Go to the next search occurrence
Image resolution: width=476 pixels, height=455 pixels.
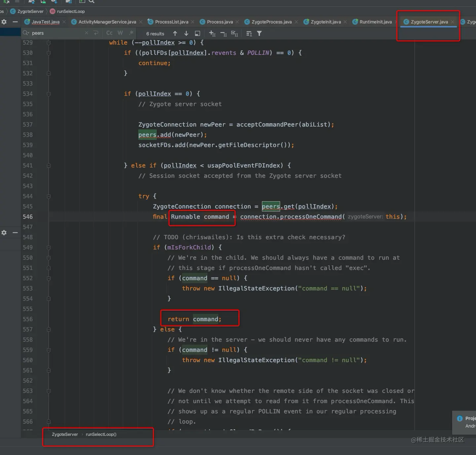(x=186, y=33)
